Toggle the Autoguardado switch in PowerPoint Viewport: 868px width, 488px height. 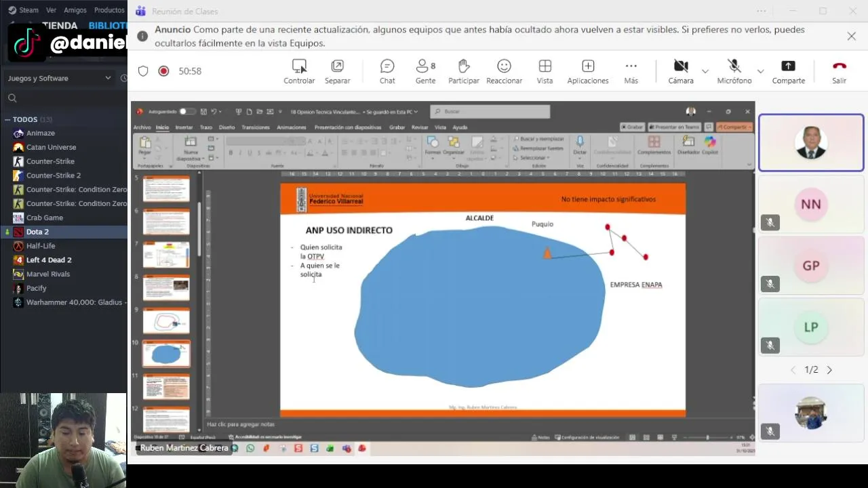[x=186, y=112]
